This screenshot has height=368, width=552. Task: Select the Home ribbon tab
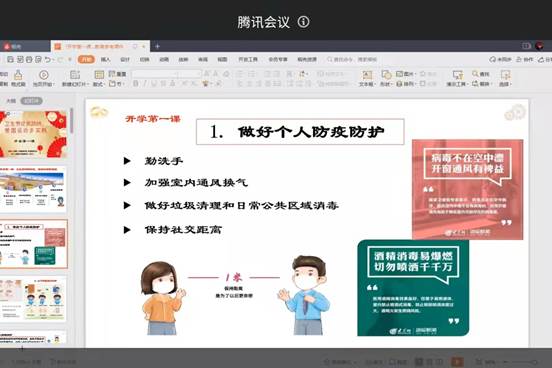coord(86,60)
